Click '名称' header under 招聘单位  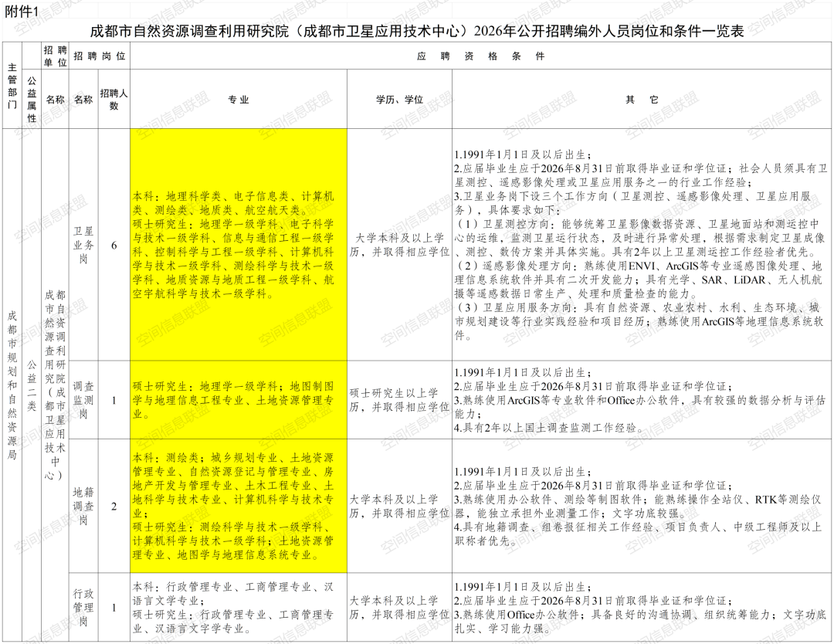(56, 99)
